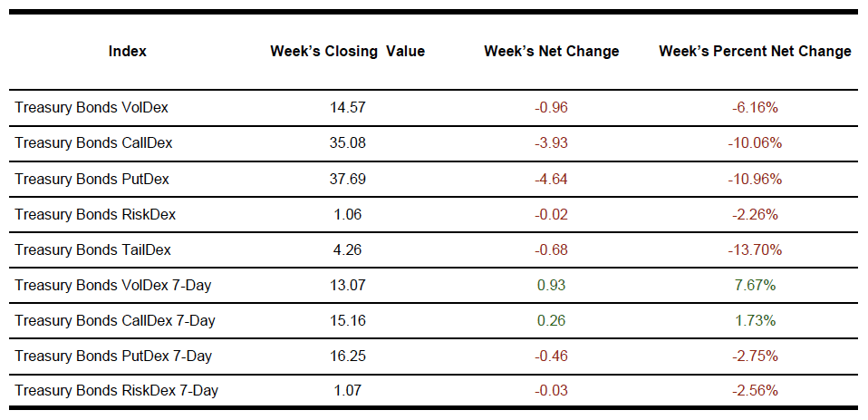Screen dimensions: 868x420
Task: Click the Week's Closing Value header
Action: (347, 52)
